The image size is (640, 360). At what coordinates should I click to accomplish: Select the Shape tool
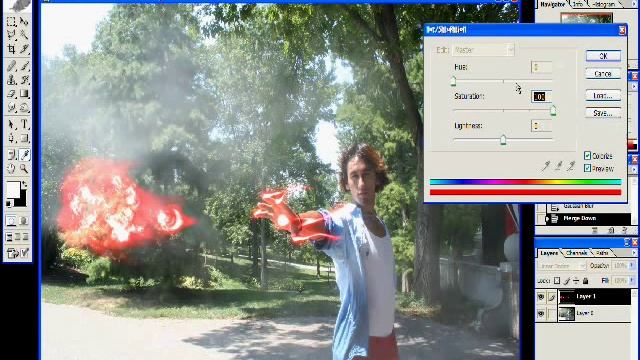(x=24, y=138)
